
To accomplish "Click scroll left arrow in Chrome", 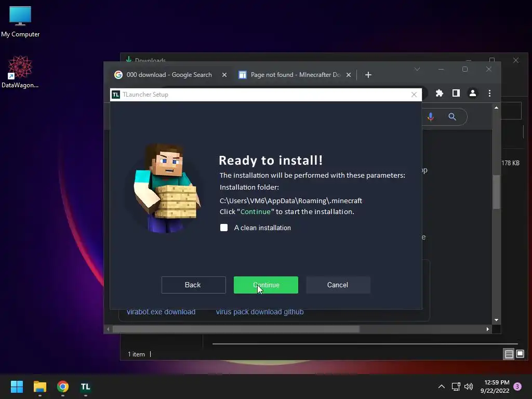I will tap(108, 329).
